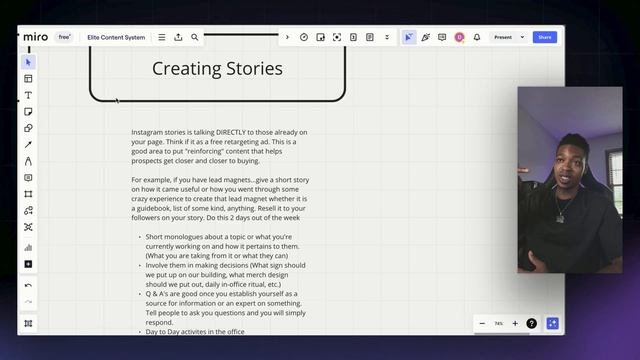Open the Notes panel

(x=369, y=37)
